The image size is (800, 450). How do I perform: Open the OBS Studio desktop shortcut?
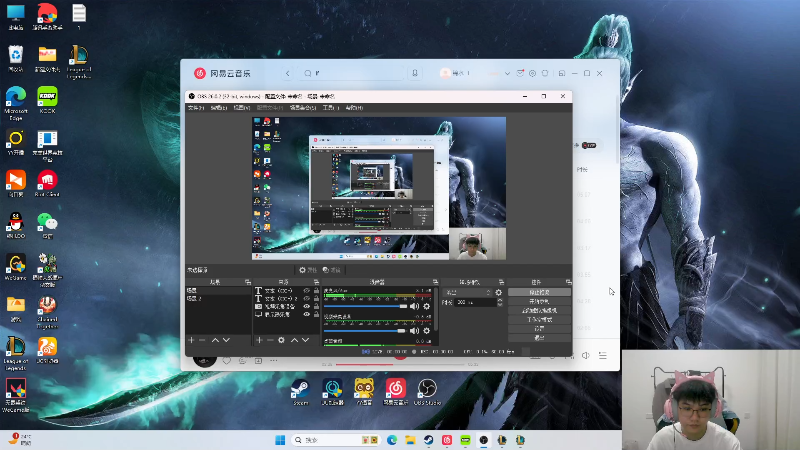tap(427, 388)
